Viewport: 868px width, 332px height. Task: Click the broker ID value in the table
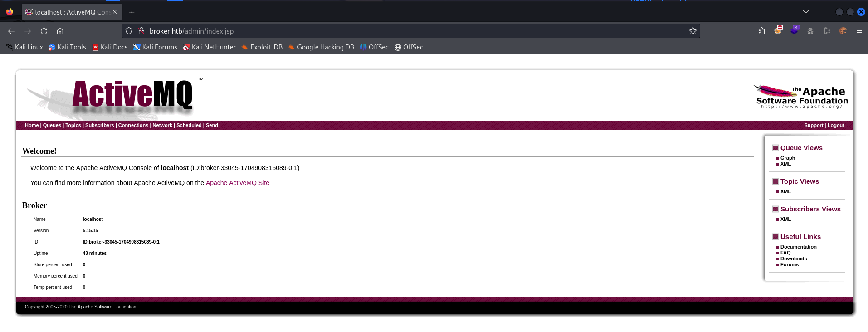coord(121,242)
